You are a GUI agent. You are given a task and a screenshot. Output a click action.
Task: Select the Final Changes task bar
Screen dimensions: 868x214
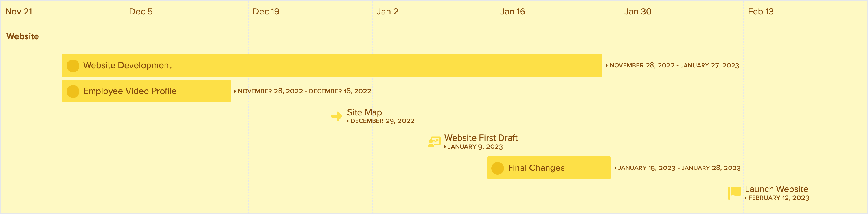point(549,168)
